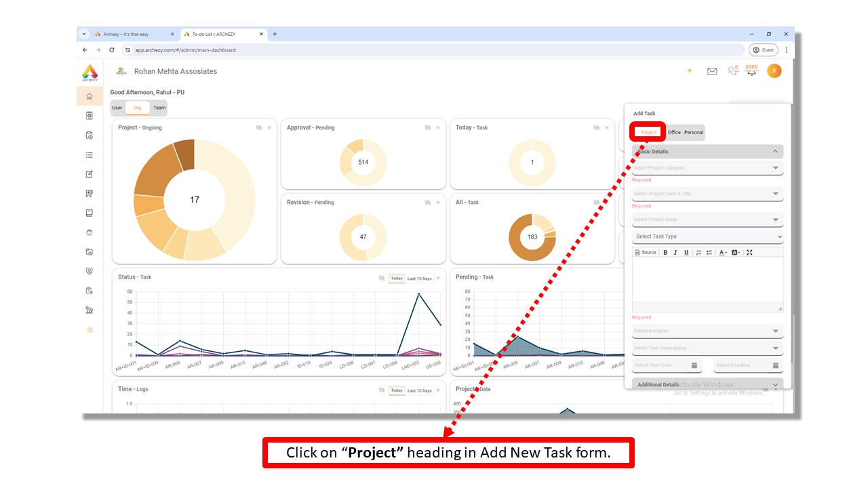Hide the Approval - Pending card
Viewport: 868px width, 488px height.
(x=427, y=127)
